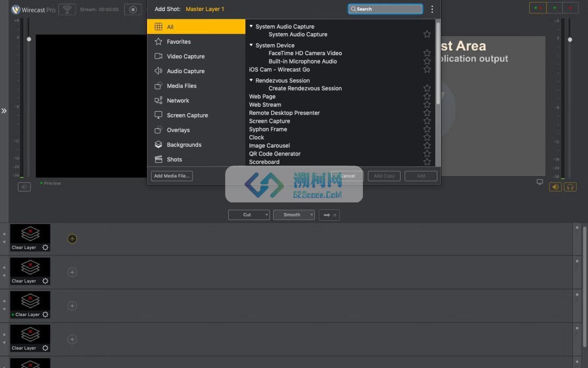The height and width of the screenshot is (368, 588).
Task: Open the Network category
Action: [x=196, y=100]
